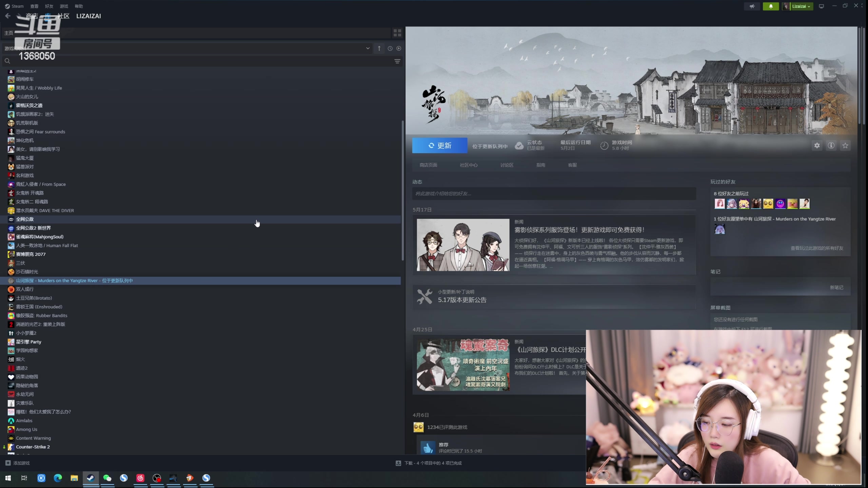
Task: Open WeChat from the taskbar
Action: pos(107,478)
